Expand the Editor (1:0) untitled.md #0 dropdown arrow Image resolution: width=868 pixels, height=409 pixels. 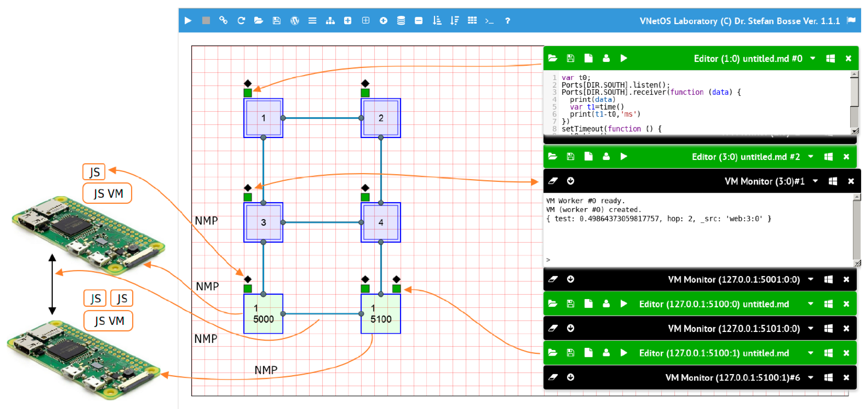813,58
